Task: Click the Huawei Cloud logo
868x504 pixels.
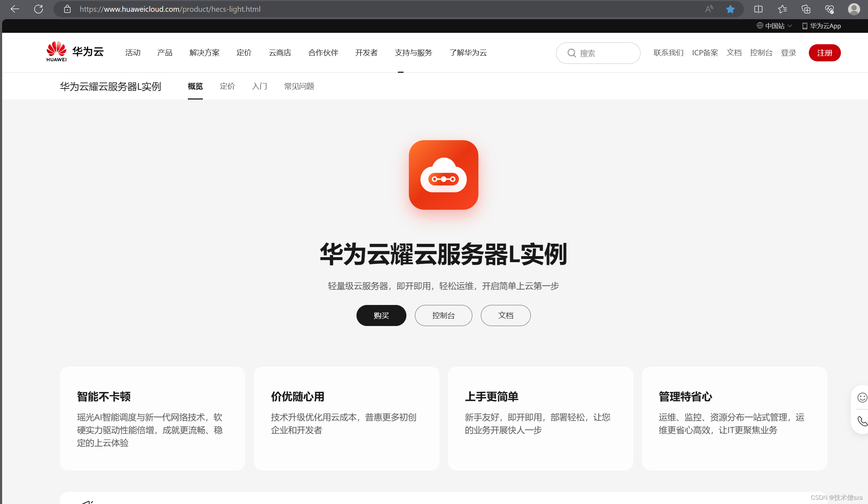Action: tap(75, 52)
